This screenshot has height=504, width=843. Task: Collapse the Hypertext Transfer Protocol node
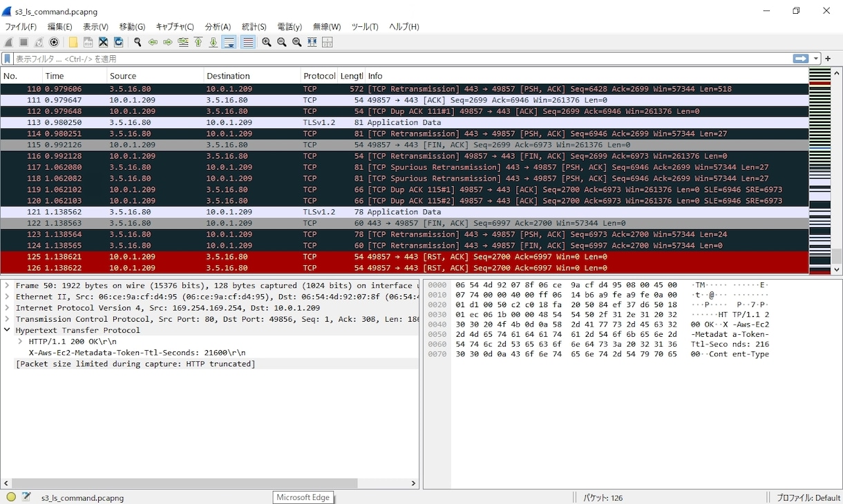tap(7, 330)
